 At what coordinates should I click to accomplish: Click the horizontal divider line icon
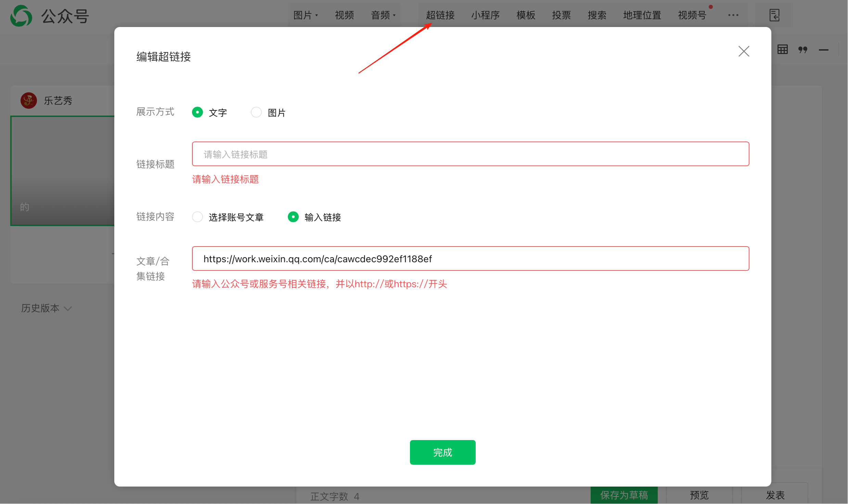(x=823, y=50)
